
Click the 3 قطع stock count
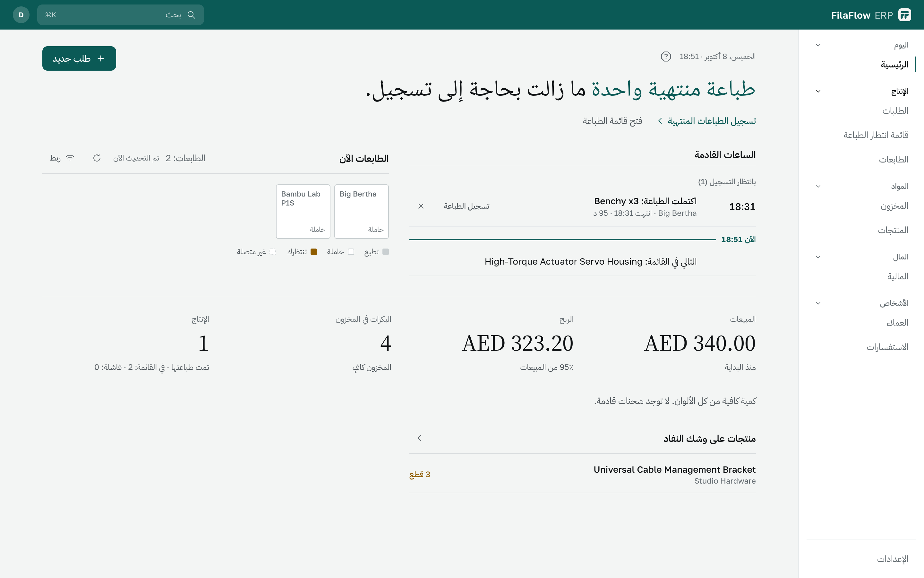(x=420, y=474)
